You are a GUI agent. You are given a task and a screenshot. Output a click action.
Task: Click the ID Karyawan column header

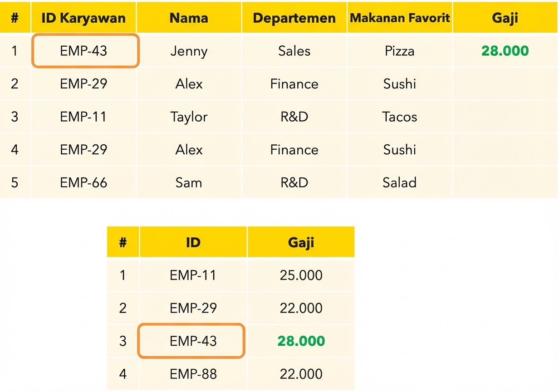tap(83, 18)
